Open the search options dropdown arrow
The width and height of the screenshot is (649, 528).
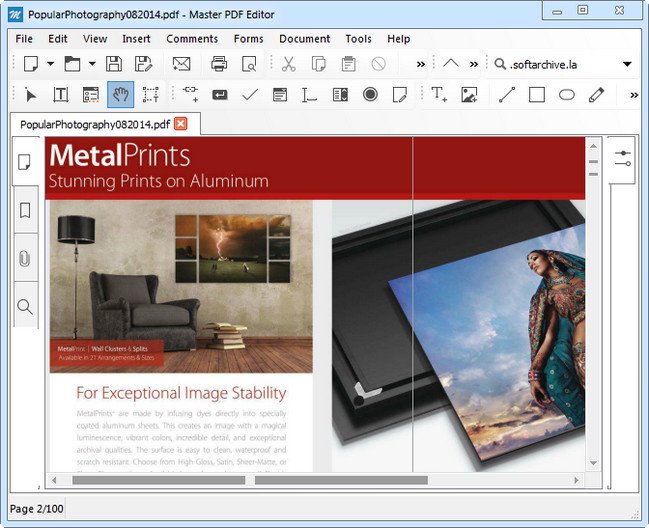coord(627,64)
